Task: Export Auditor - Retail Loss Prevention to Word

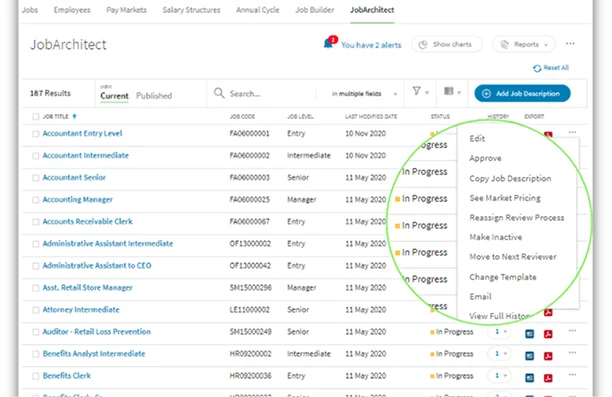Action: (530, 334)
